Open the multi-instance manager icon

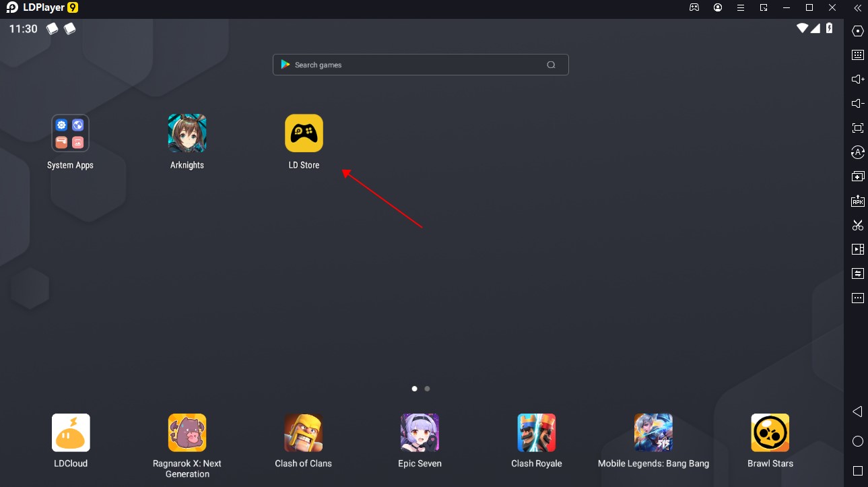pyautogui.click(x=858, y=176)
